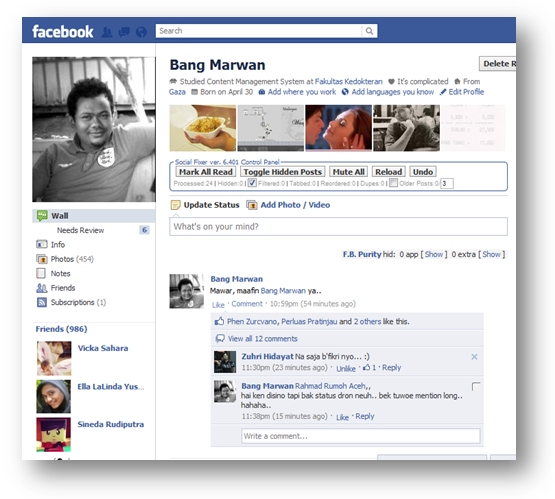
Task: Open the '2 others' likes list
Action: coord(367,322)
